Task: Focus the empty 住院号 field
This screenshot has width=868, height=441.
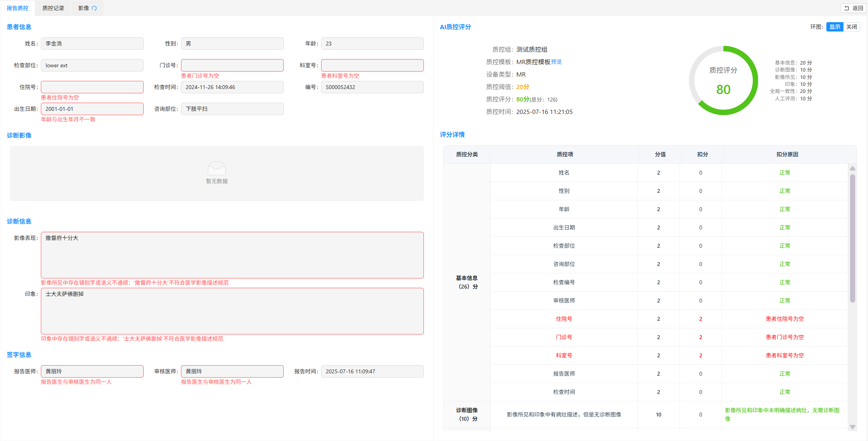Action: [x=92, y=87]
